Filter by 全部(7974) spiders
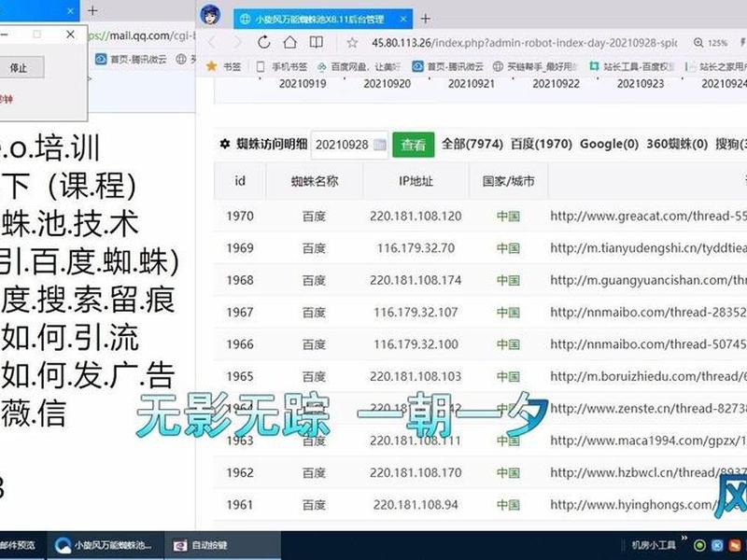This screenshot has height=560, width=747. tap(472, 144)
